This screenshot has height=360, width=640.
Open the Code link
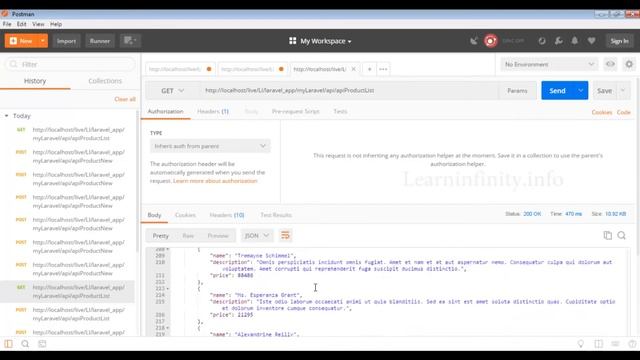pyautogui.click(x=624, y=112)
